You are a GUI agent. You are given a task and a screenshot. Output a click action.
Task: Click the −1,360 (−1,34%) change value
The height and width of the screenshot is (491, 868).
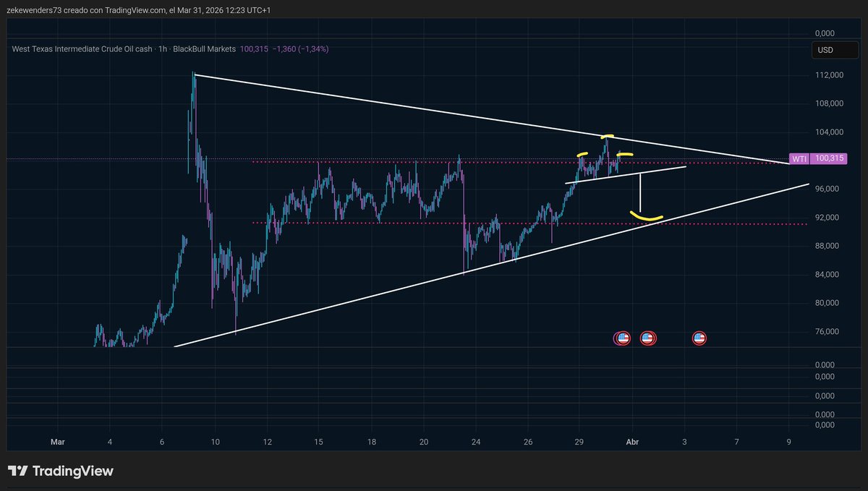pos(300,49)
